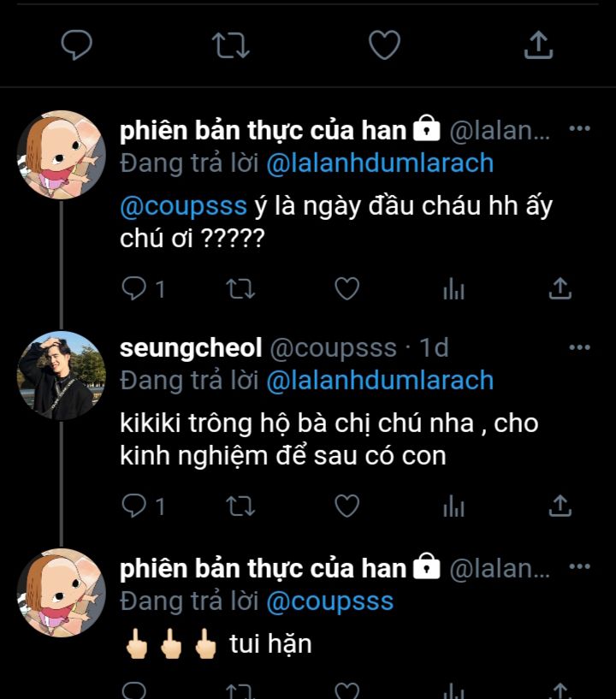Open the @coupsss mention in first reply

click(x=183, y=206)
